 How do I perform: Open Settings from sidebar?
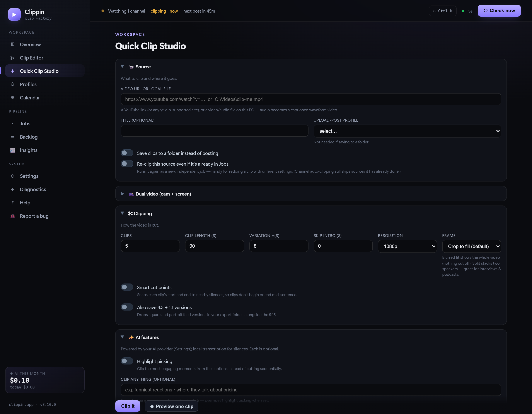pos(45,176)
